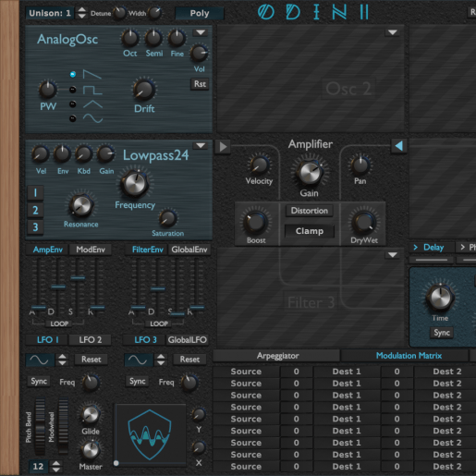Toggle oscillator 2 input to filter
This screenshot has height=476, width=476.
35,210
